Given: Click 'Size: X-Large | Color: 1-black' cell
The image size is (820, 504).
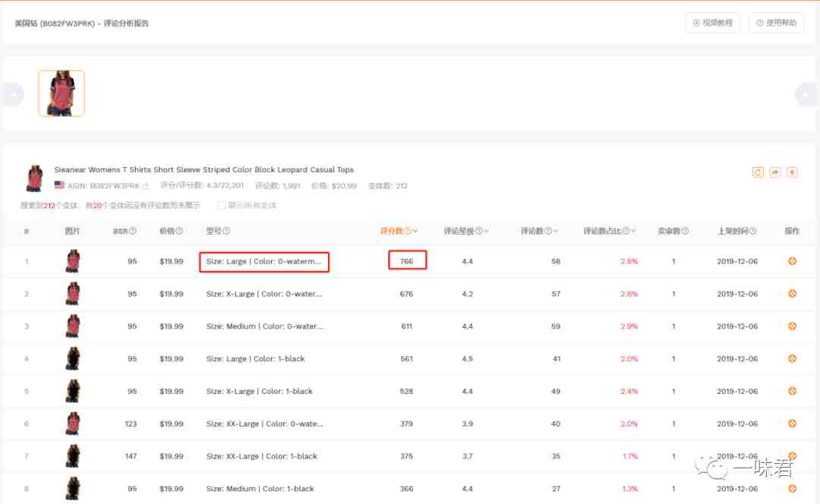Looking at the screenshot, I should 260,391.
